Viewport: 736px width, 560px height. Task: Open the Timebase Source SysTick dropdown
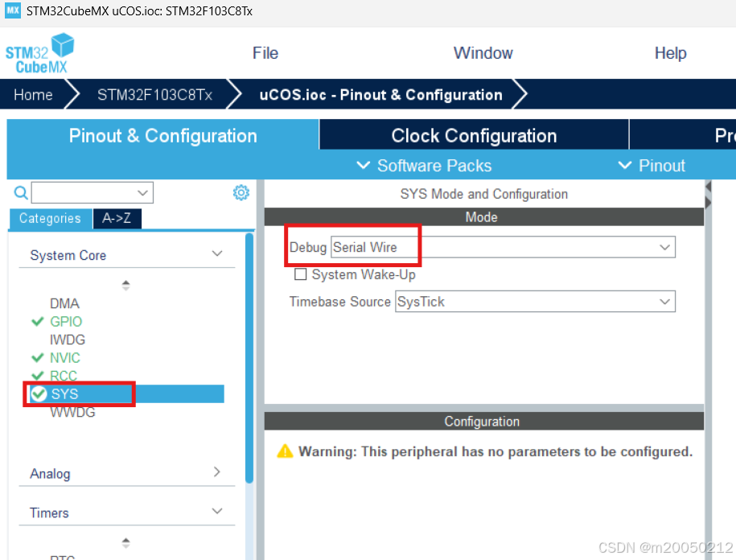[x=535, y=302]
